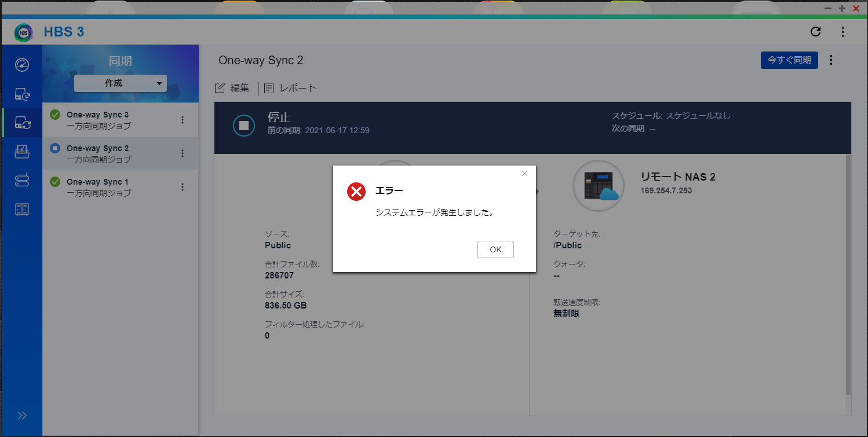Select the Sync section sidebar icon

pyautogui.click(x=22, y=122)
